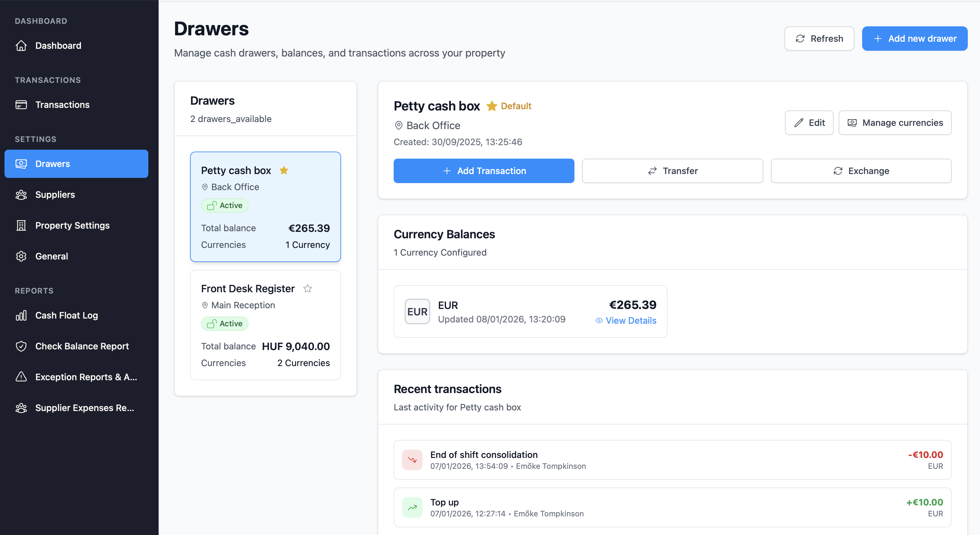Click the Transfer button
The image size is (980, 535).
[672, 171]
